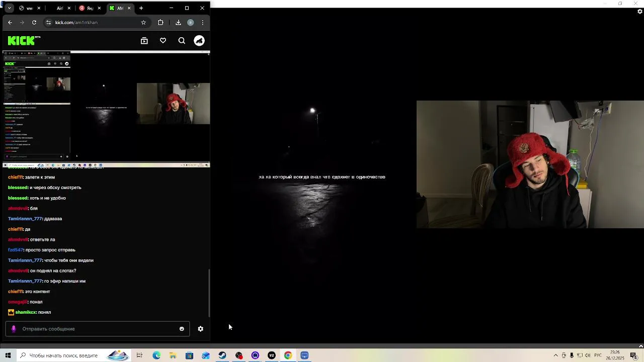This screenshot has height=362, width=644.
Task: Click the microphone tray icon
Action: [x=572, y=355]
